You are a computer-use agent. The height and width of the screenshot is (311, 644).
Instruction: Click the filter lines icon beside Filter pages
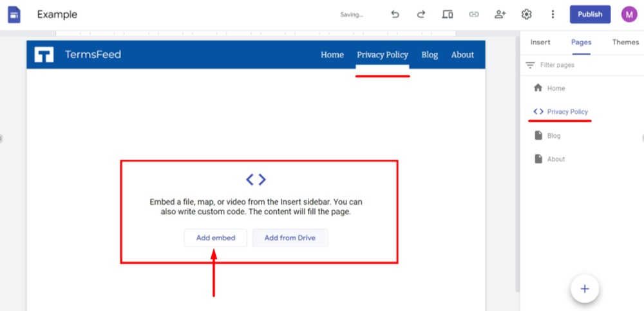[x=530, y=65]
